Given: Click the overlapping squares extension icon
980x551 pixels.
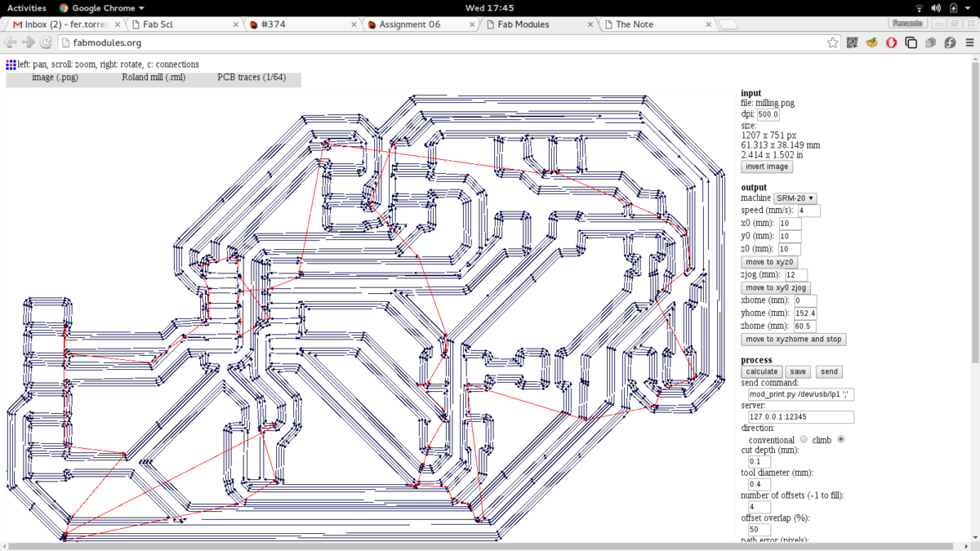Looking at the screenshot, I should click(911, 42).
